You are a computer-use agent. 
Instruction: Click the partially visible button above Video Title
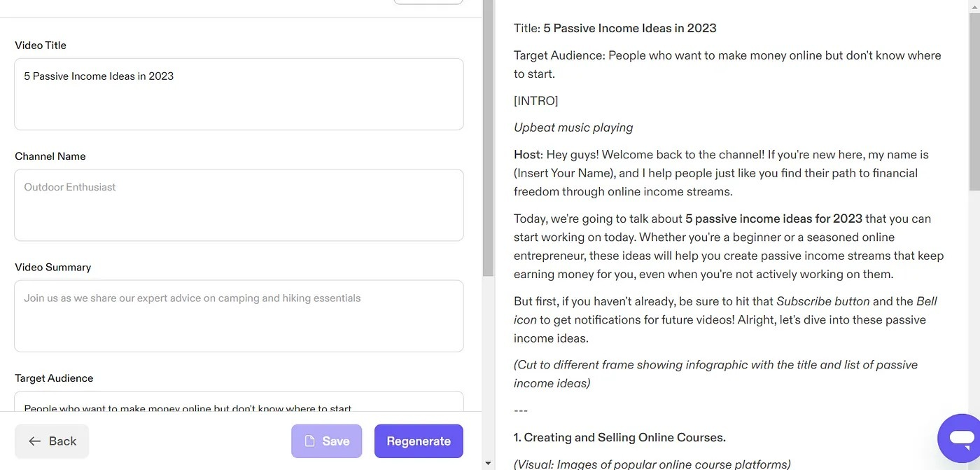pos(428,2)
